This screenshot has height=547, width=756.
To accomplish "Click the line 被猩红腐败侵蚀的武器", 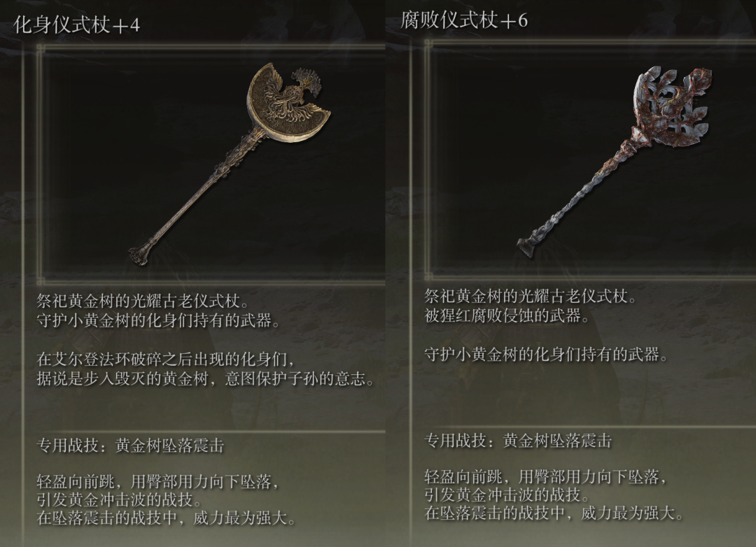I will pos(507,316).
